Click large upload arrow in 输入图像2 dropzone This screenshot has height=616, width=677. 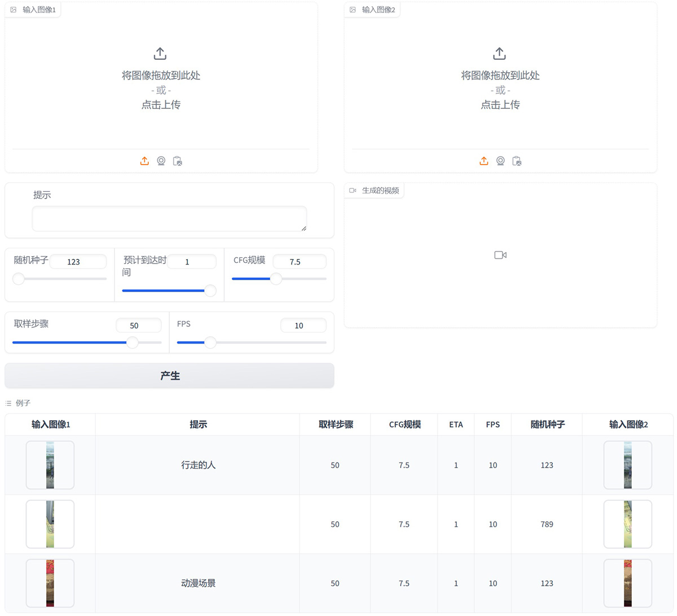pyautogui.click(x=499, y=54)
